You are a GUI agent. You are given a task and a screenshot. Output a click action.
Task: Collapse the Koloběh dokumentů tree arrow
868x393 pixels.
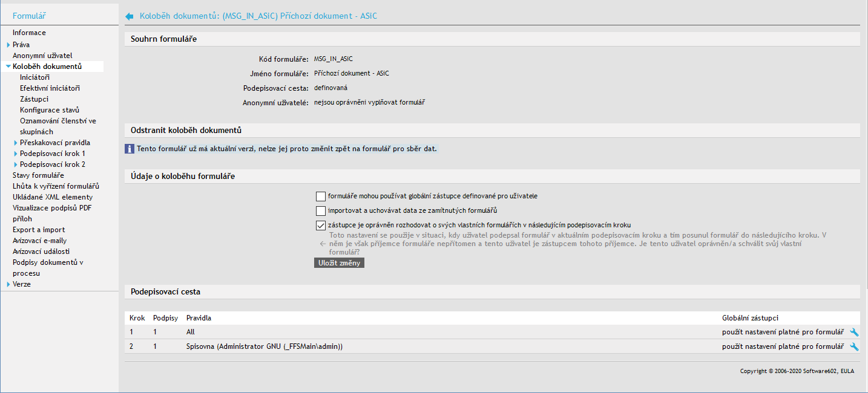pos(8,67)
